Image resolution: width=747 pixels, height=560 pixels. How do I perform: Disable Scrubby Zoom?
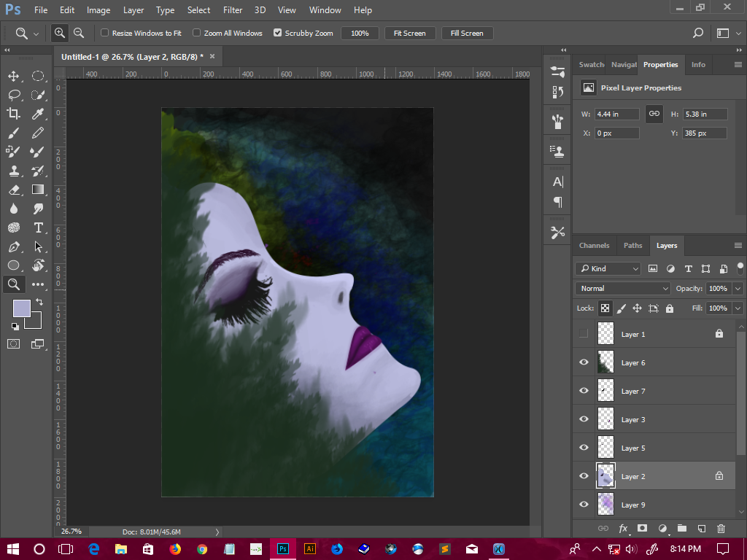tap(278, 33)
